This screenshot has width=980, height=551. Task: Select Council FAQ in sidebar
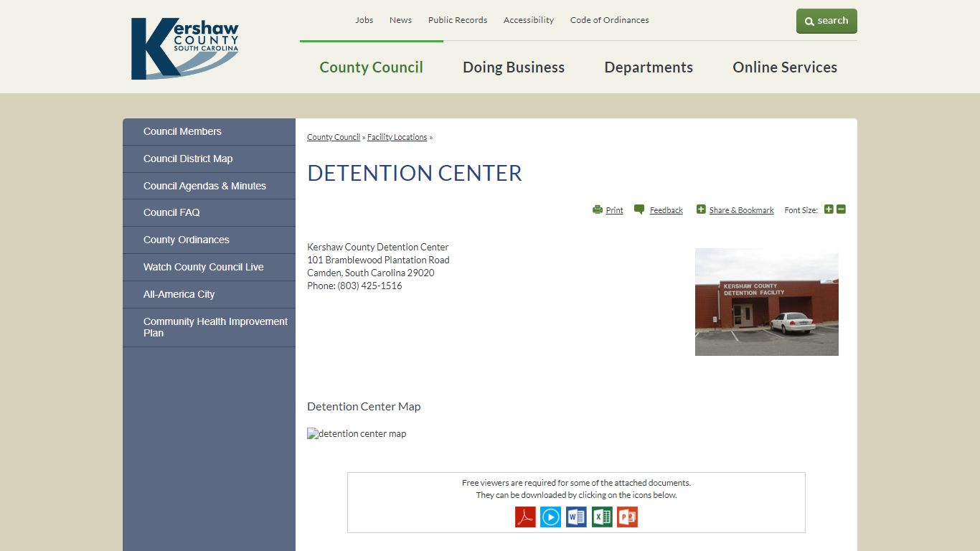pyautogui.click(x=209, y=213)
